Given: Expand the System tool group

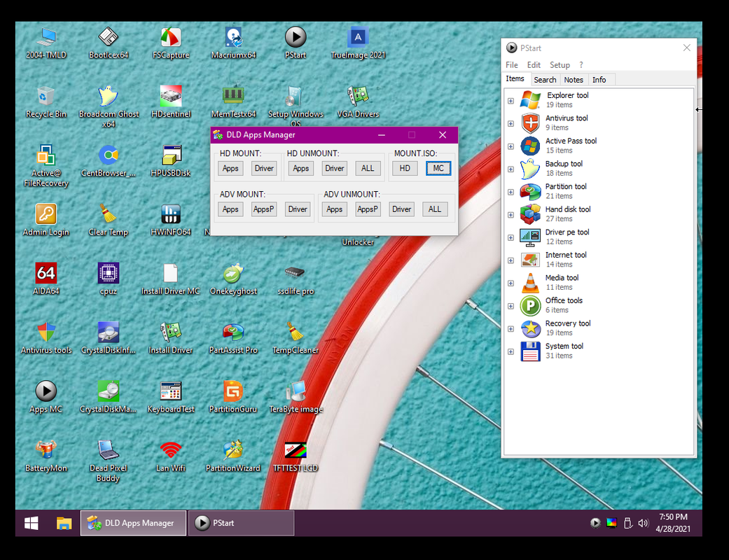Looking at the screenshot, I should (511, 351).
